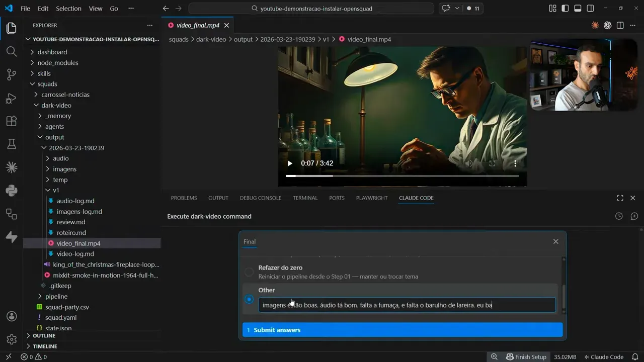Click Finish Setup in the status bar
The height and width of the screenshot is (362, 644).
(x=526, y=356)
